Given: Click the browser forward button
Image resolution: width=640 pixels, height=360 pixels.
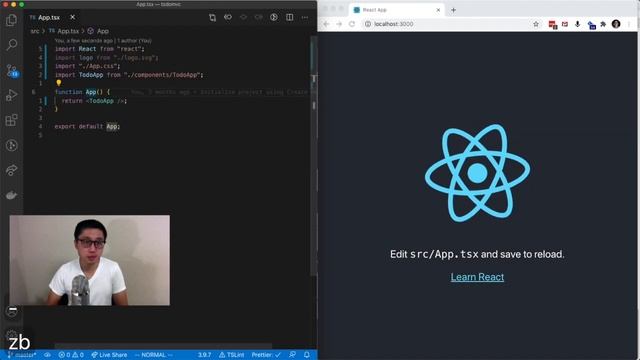Looking at the screenshot, I should click(x=339, y=24).
